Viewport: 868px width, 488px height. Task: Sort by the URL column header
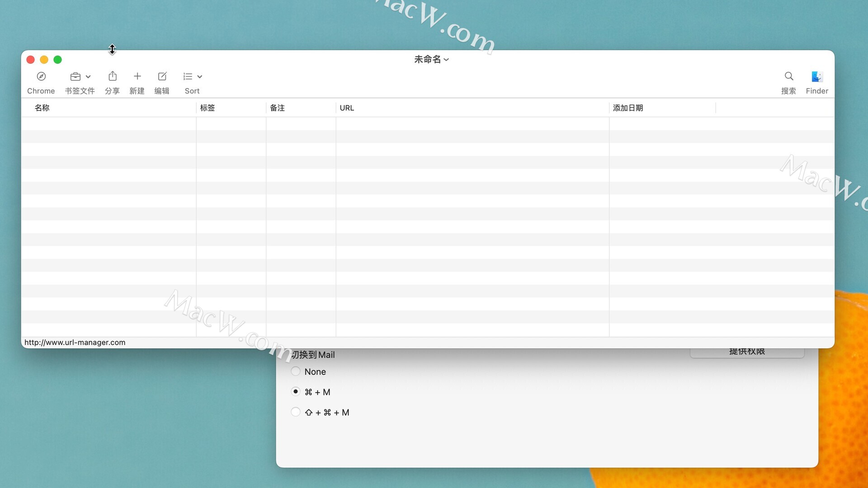coord(472,108)
